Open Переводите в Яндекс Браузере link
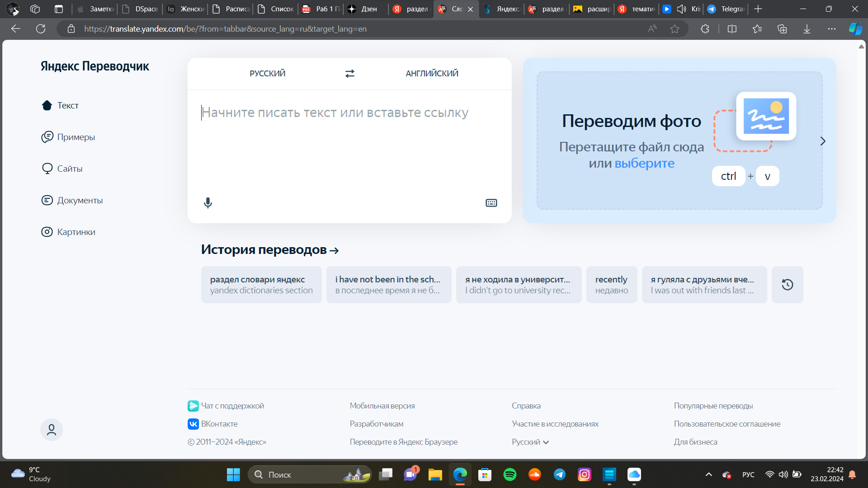Screen dimensions: 868x488 tap(403, 442)
